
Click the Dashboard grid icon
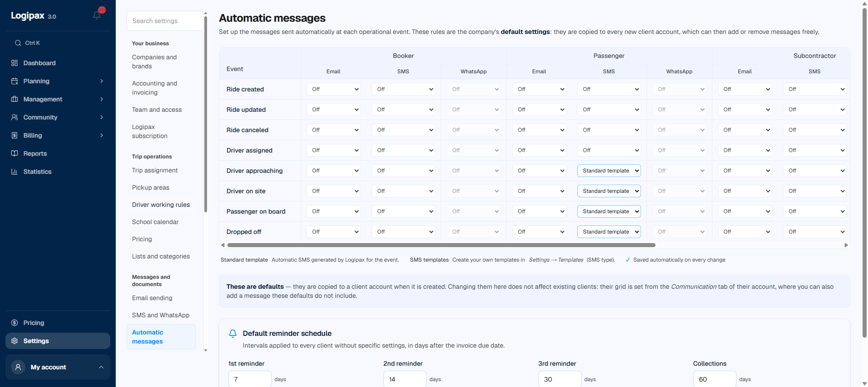(14, 63)
